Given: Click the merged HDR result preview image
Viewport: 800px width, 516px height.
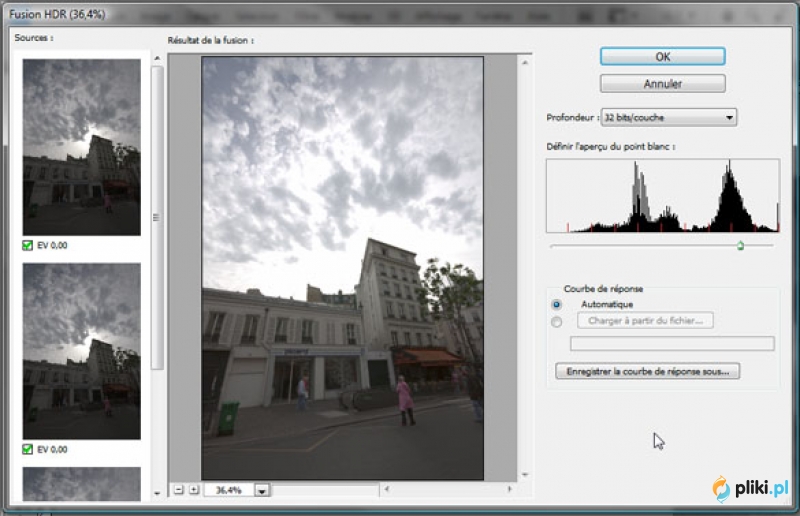Looking at the screenshot, I should [342, 268].
